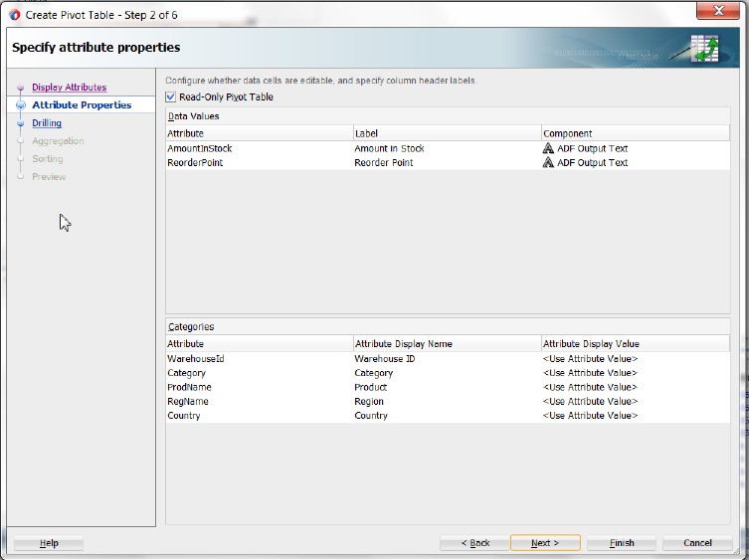Select the Country attribute cell
The image size is (749, 560).
pyautogui.click(x=260, y=416)
